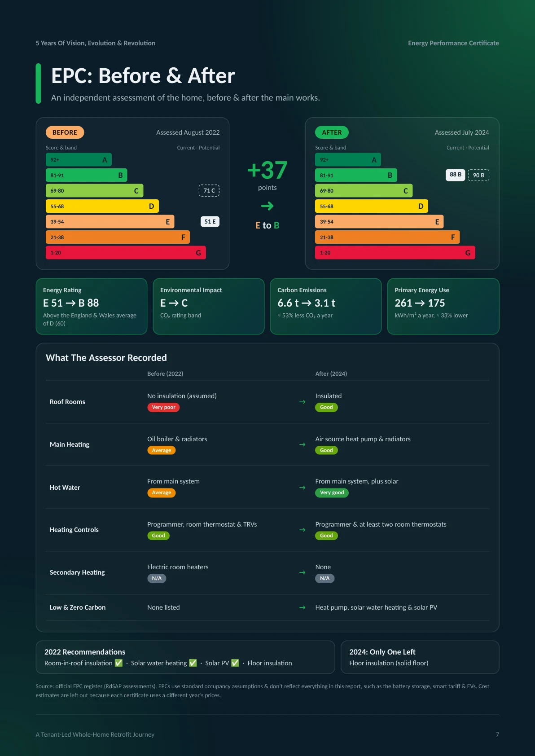Click the arrow in the Low & Zero Carbon row
The image size is (535, 756).
pyautogui.click(x=302, y=607)
